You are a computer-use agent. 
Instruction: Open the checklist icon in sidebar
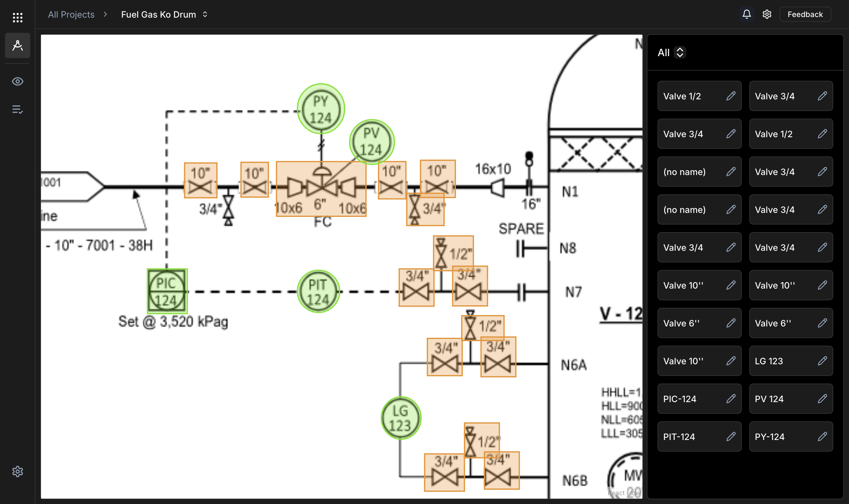coord(17,109)
